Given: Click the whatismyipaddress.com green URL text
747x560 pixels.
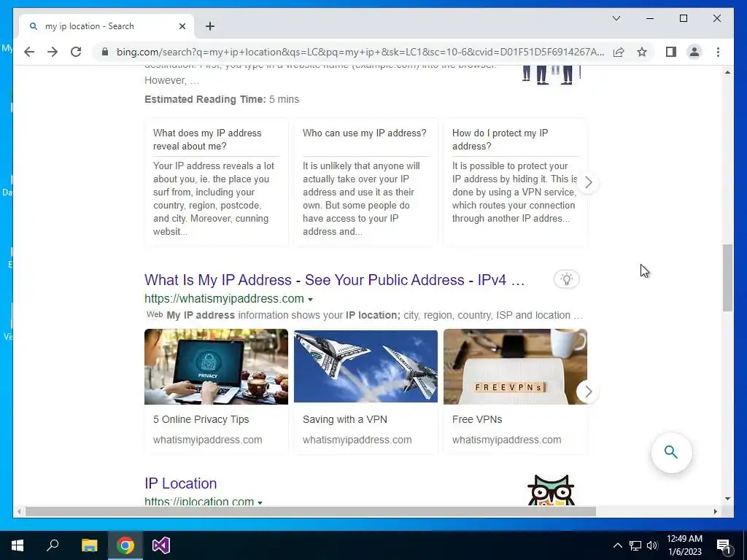Looking at the screenshot, I should tap(225, 299).
